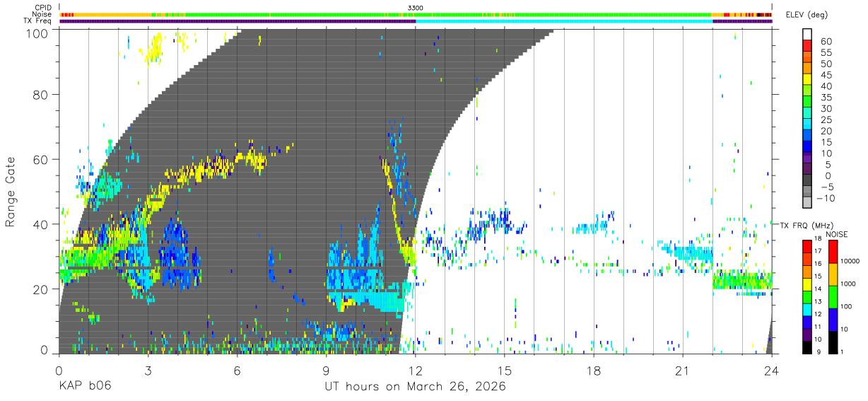The image size is (868, 401).
Task: Click the NOISE legend title
Action: pyautogui.click(x=838, y=233)
